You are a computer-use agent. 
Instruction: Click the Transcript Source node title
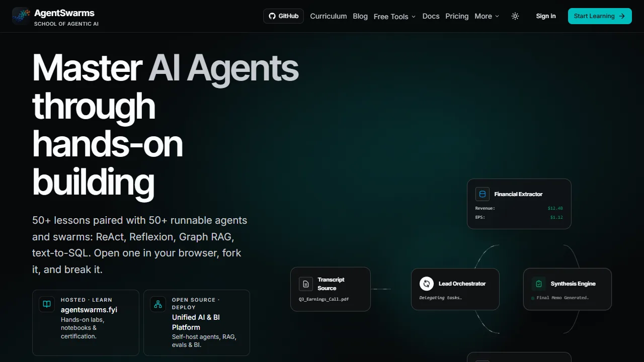coord(331,284)
